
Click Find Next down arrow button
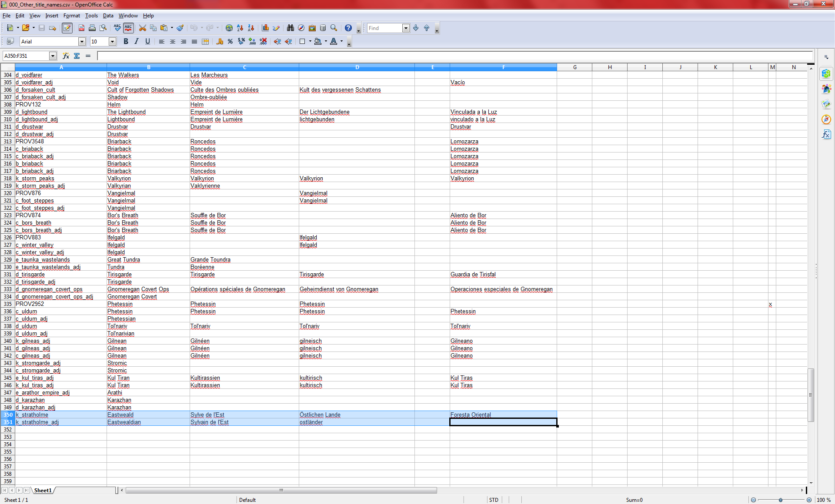[x=416, y=28]
